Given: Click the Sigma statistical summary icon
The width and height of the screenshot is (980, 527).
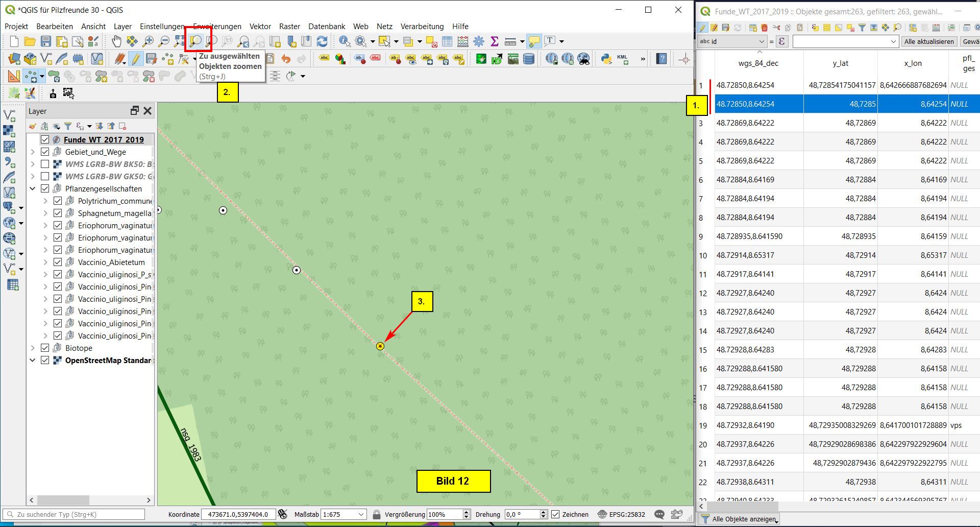Looking at the screenshot, I should 494,41.
